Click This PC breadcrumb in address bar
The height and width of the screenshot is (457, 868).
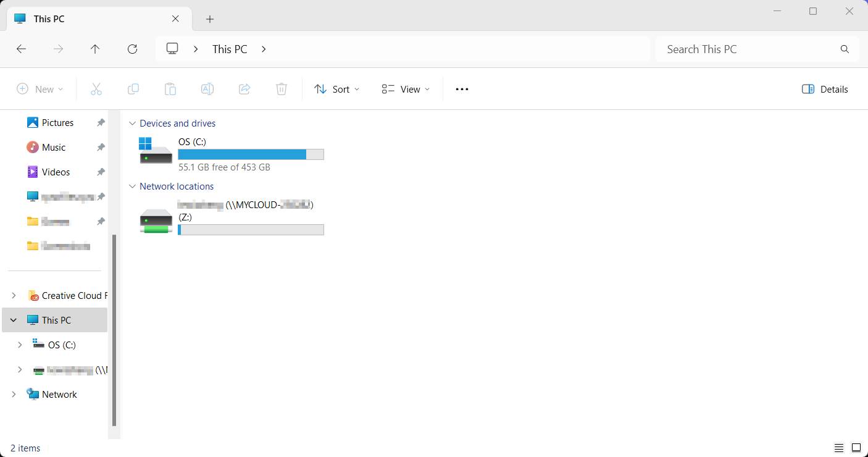pos(230,49)
